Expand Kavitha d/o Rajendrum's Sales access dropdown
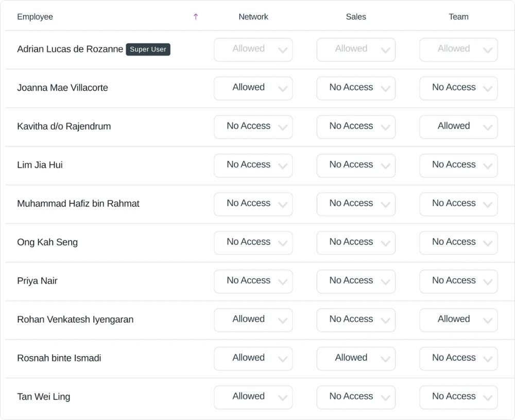The image size is (515, 420). coord(356,127)
